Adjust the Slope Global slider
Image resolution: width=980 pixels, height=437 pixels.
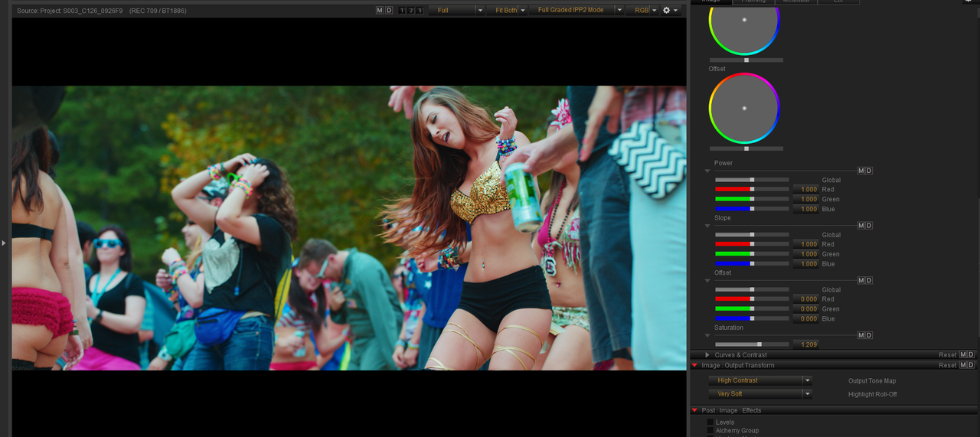752,235
